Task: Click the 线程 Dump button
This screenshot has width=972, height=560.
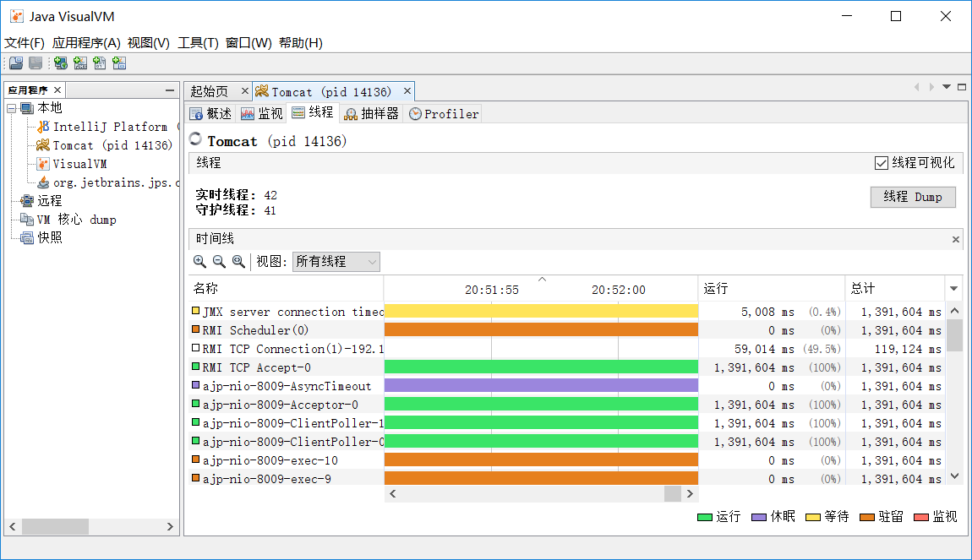Action: point(912,197)
